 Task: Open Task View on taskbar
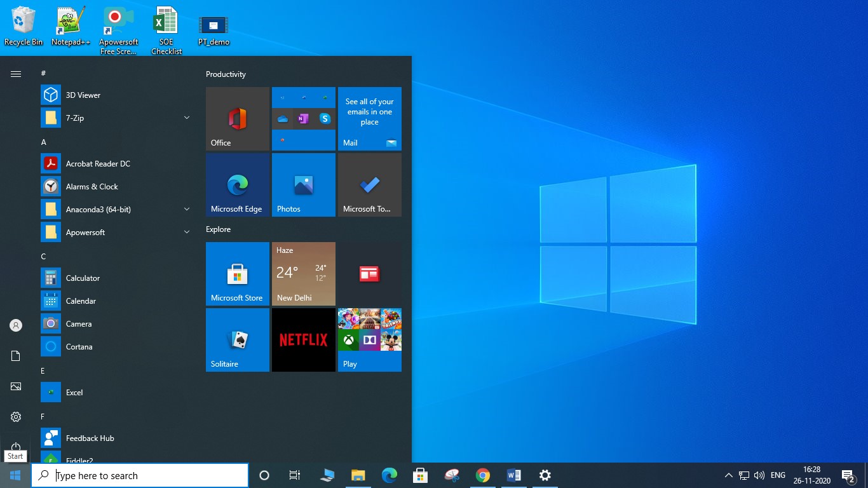pos(295,475)
